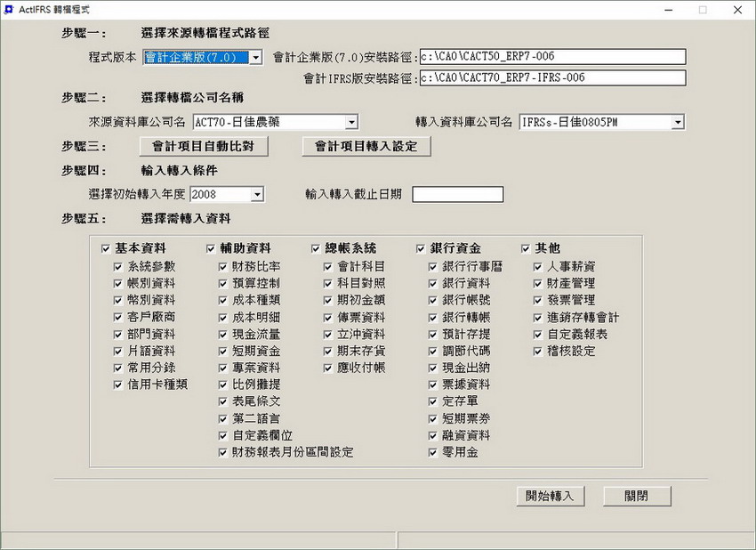Click the 會計IFRS版安裝路徑 input field
The image size is (756, 550).
(552, 77)
